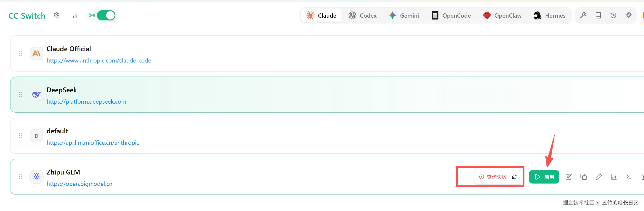Select the Zhipu GLM provider name
Image resolution: width=644 pixels, height=211 pixels.
pyautogui.click(x=63, y=172)
